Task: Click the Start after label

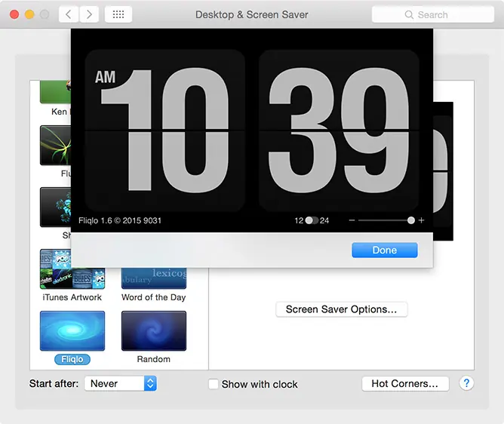Action: tap(54, 383)
